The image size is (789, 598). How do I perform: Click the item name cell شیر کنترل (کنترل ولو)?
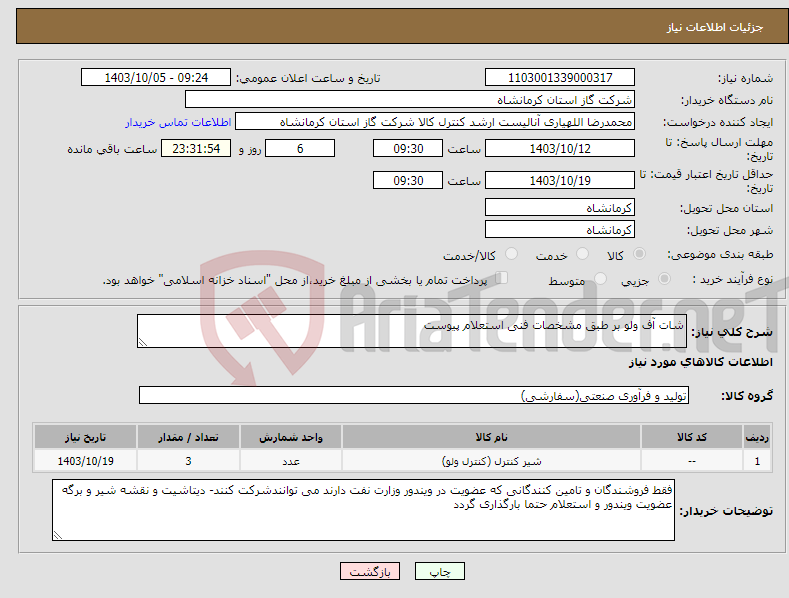coord(492,461)
